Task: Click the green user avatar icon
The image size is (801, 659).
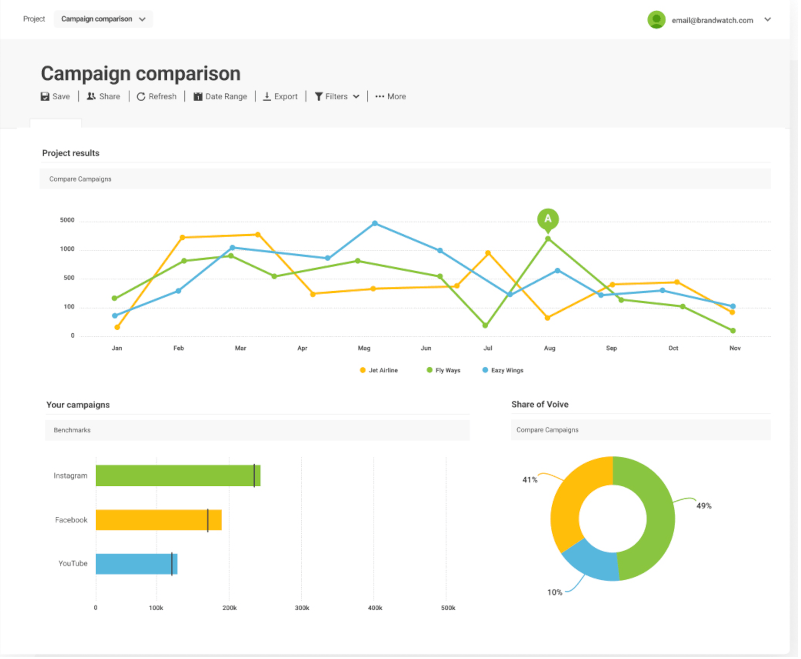Action: coord(656,20)
